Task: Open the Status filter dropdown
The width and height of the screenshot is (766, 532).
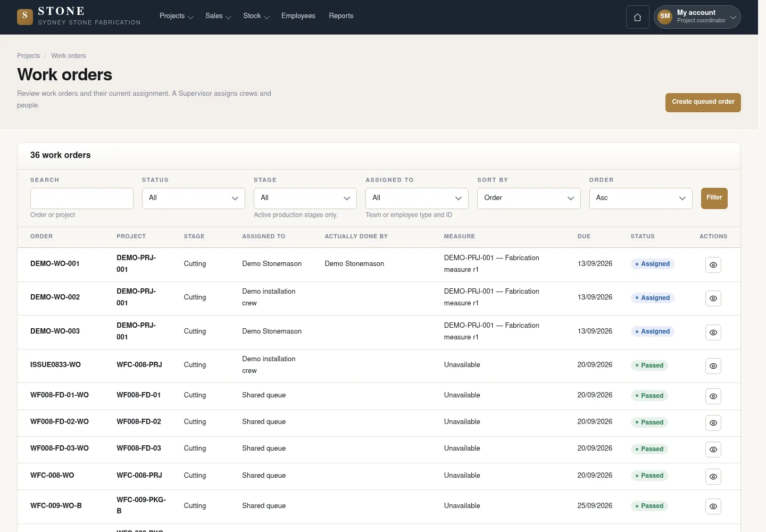Action: (193, 198)
